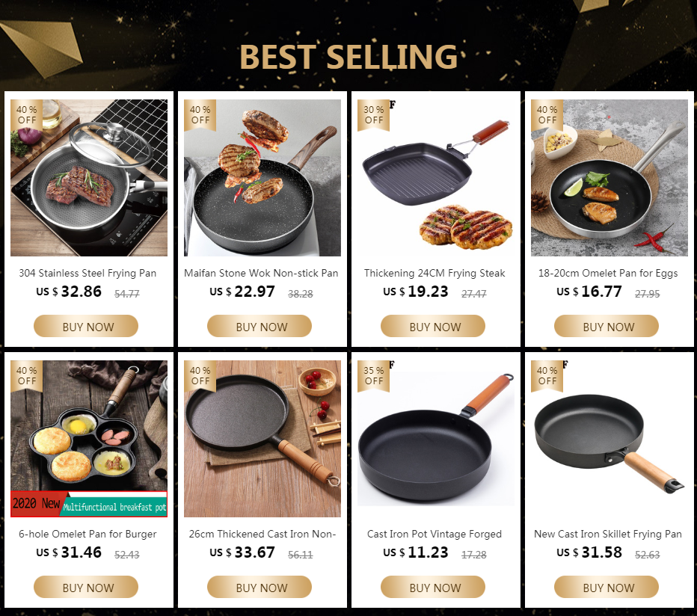View the 6-hole breakfast pot image
The width and height of the screenshot is (697, 616).
point(89,439)
